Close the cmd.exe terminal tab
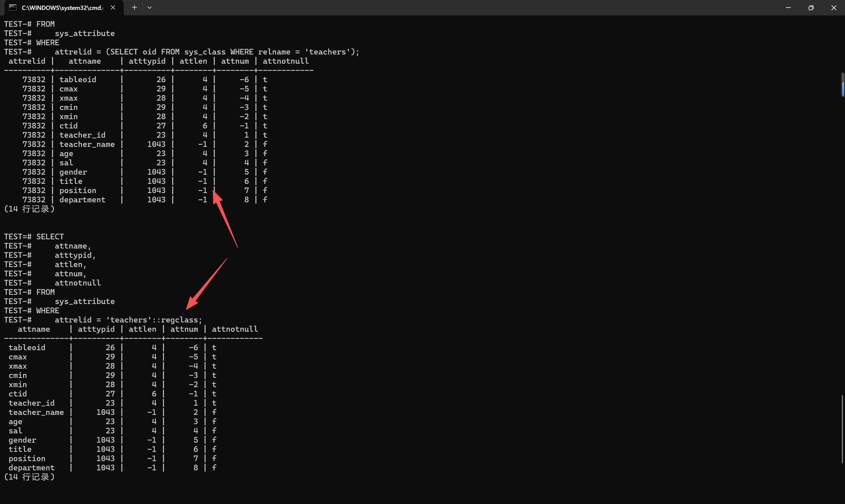Image resolution: width=845 pixels, height=504 pixels. pyautogui.click(x=113, y=8)
